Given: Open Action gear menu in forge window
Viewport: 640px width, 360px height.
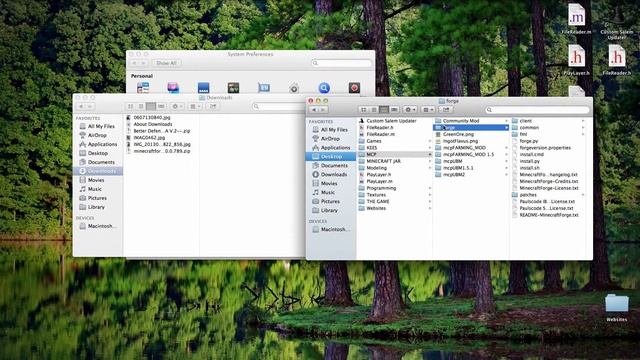Looking at the screenshot, I should [410, 109].
